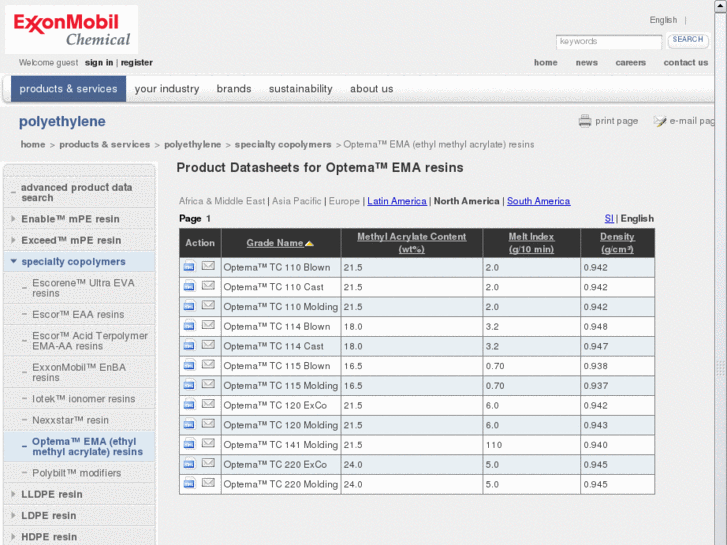Open Nexxstar resin sidebar item
727x545 pixels.
point(70,420)
